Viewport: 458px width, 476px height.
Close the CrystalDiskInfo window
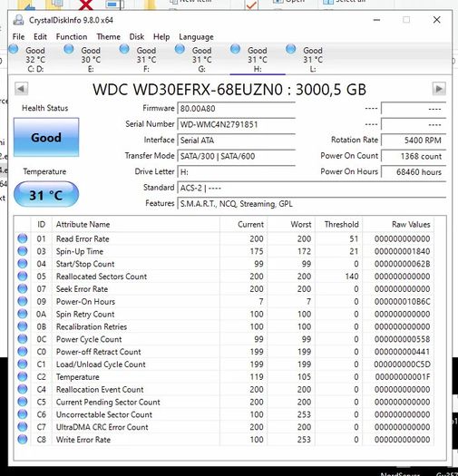point(437,20)
